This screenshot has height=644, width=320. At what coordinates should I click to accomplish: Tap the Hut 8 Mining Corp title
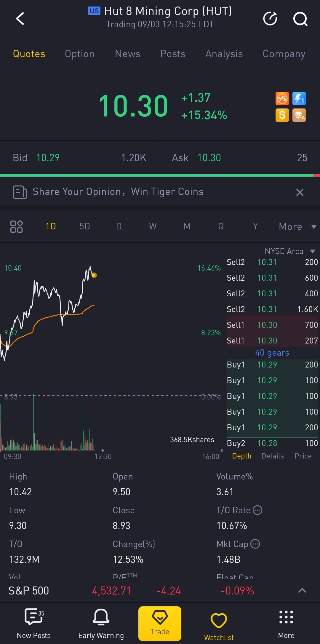coord(168,11)
